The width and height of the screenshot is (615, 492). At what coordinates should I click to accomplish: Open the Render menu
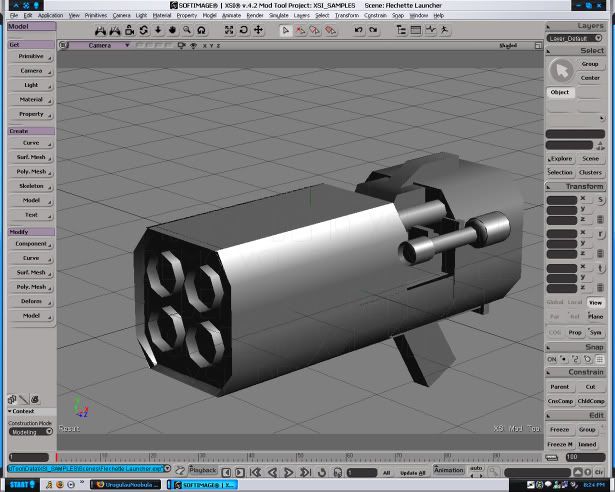click(255, 15)
